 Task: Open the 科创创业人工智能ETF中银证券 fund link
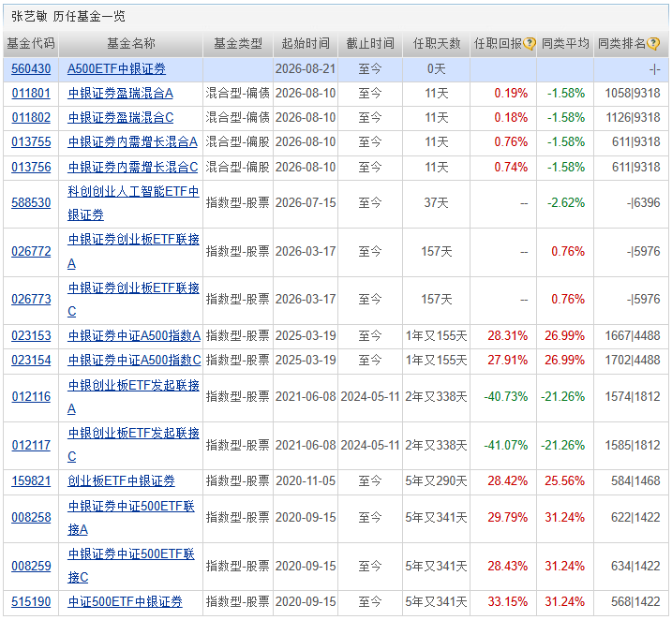click(133, 203)
